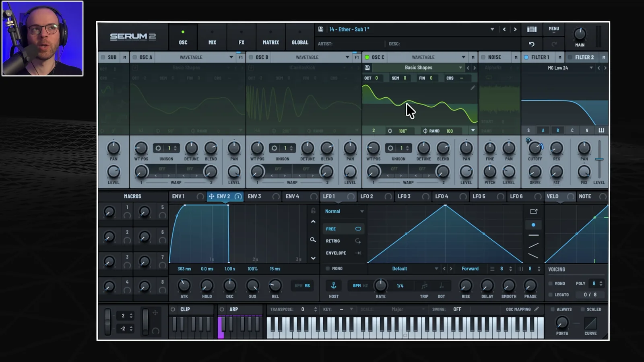This screenshot has height=362, width=644.
Task: Click the OSC C wavetable save icon
Action: pos(367,68)
